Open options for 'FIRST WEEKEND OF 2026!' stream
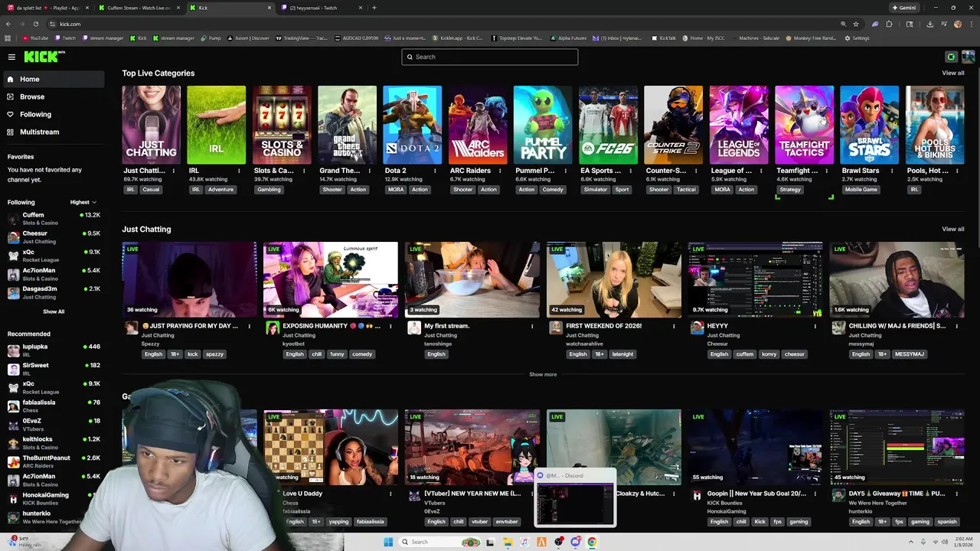Screen dimensions: 980x551 674,326
